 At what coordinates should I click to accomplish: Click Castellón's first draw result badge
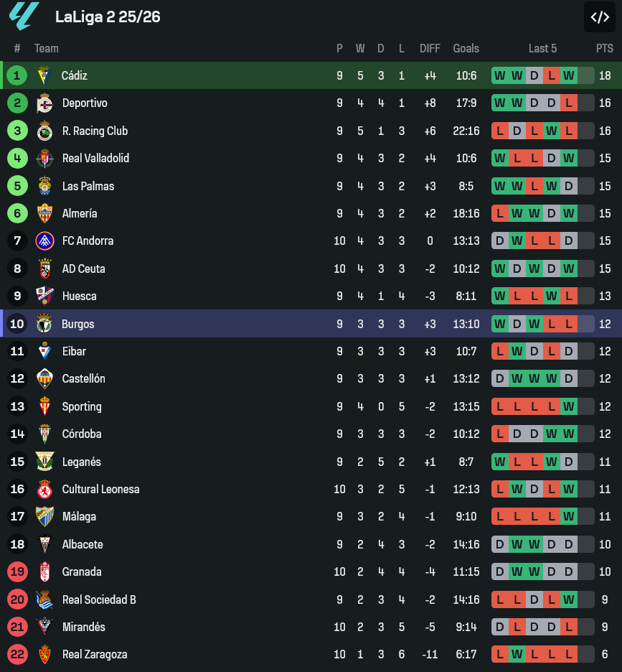pyautogui.click(x=500, y=378)
